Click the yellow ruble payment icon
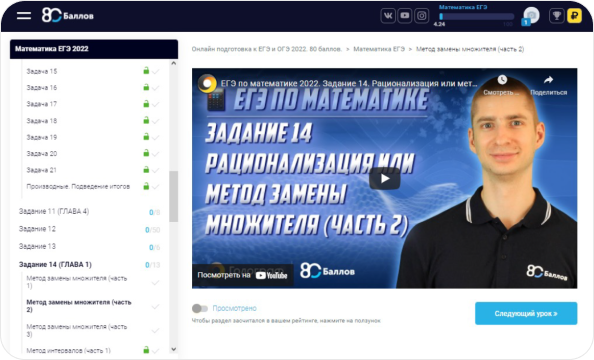The width and height of the screenshot is (594, 360). click(574, 16)
